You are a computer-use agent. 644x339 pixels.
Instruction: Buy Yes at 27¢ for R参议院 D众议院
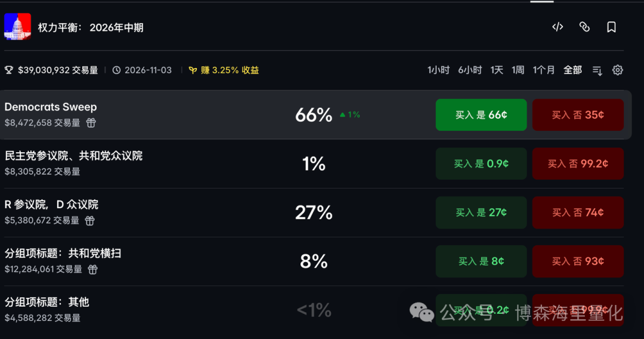[x=481, y=212]
